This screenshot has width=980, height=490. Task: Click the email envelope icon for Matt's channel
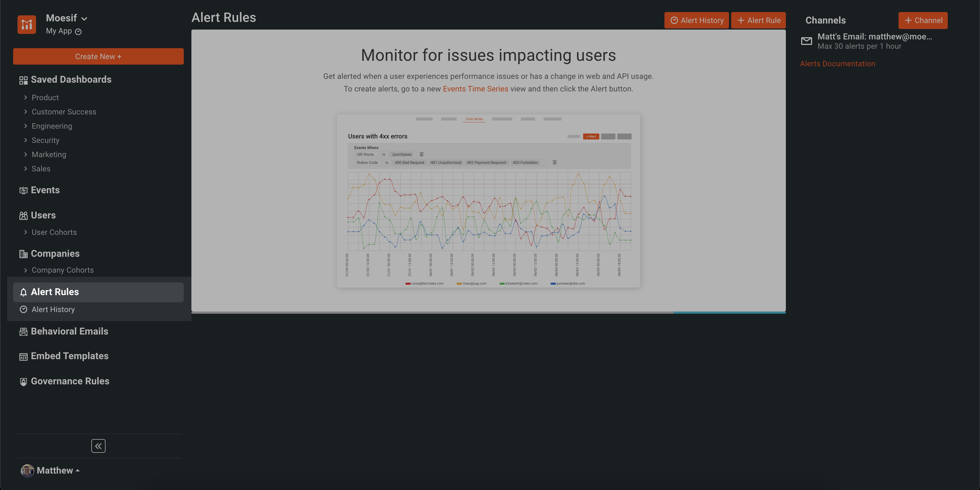806,41
